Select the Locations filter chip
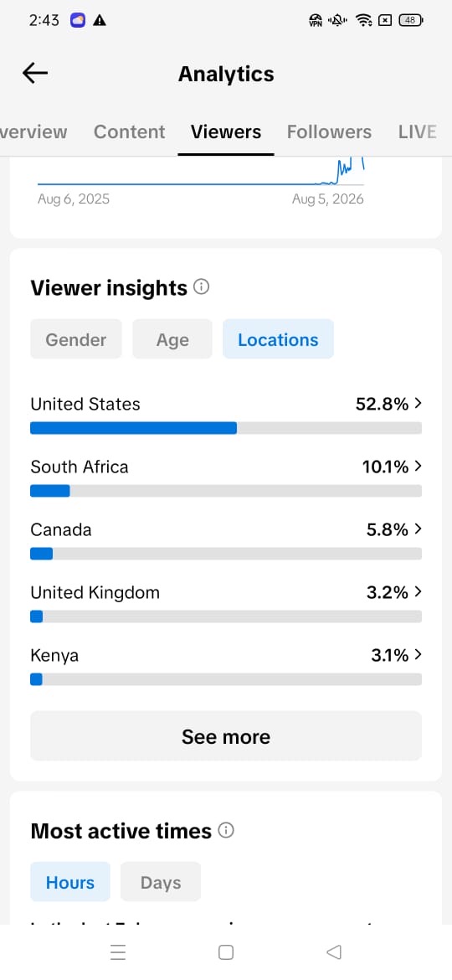This screenshot has width=452, height=980. (278, 339)
